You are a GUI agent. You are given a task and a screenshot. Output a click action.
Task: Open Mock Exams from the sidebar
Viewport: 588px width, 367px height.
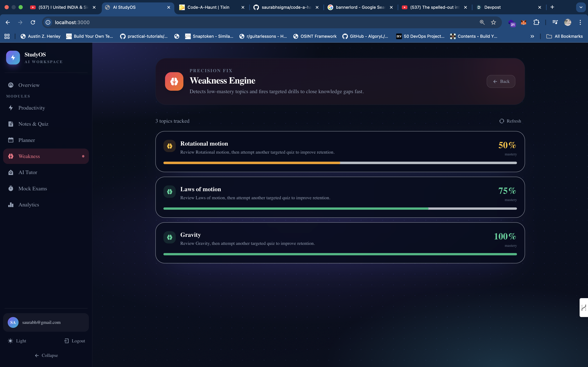(x=33, y=189)
